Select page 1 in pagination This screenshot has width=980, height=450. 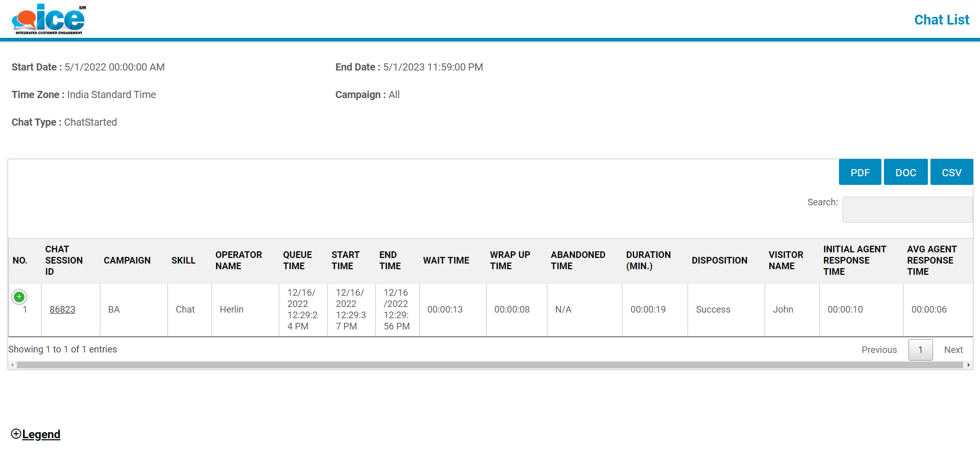[920, 350]
